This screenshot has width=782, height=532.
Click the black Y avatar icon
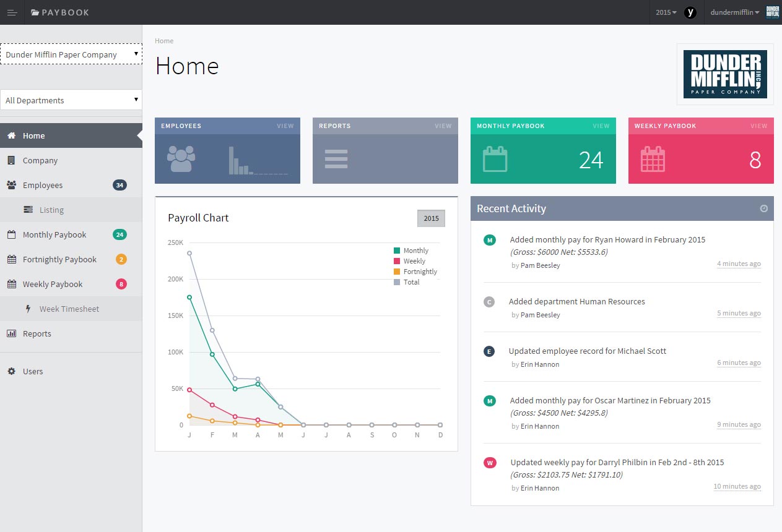click(690, 12)
